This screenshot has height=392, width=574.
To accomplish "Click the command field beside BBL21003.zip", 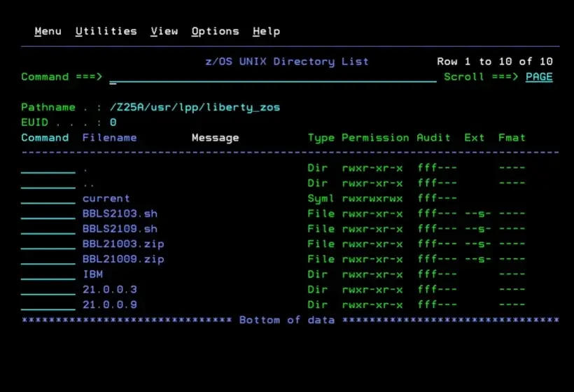I will pos(48,244).
